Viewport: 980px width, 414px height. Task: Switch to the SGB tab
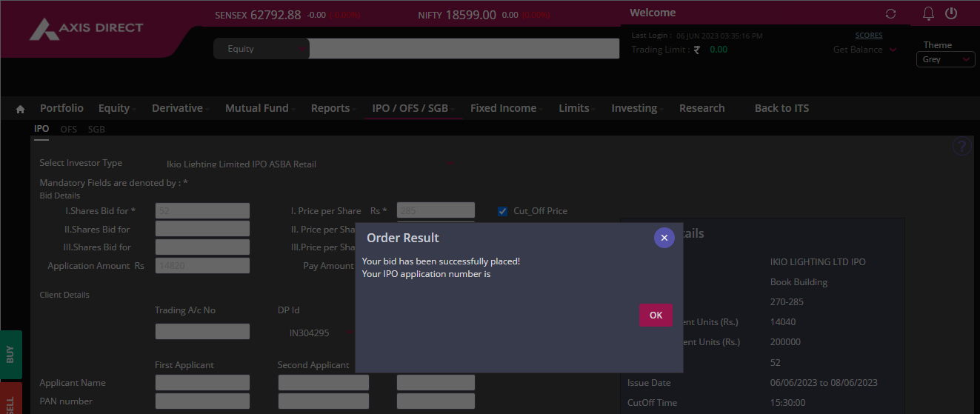pyautogui.click(x=96, y=129)
